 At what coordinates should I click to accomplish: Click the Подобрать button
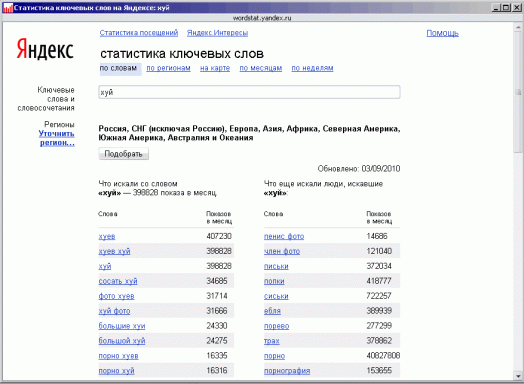124,154
